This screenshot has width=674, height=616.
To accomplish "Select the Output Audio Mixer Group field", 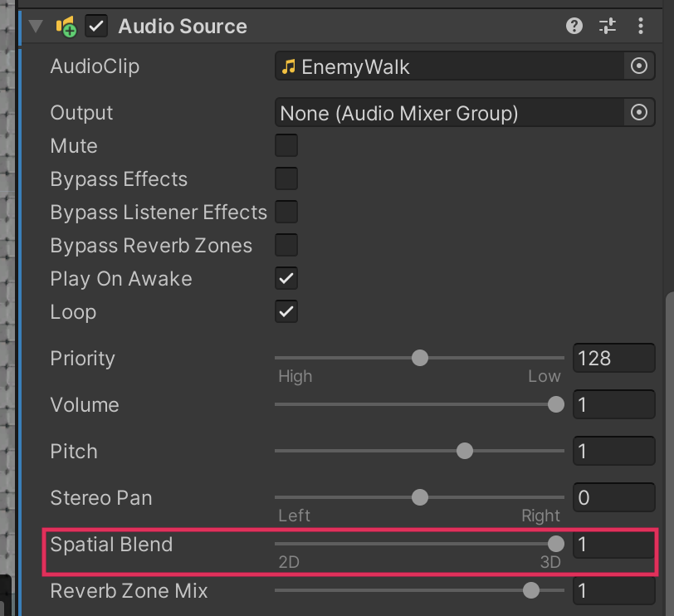I will 448,113.
